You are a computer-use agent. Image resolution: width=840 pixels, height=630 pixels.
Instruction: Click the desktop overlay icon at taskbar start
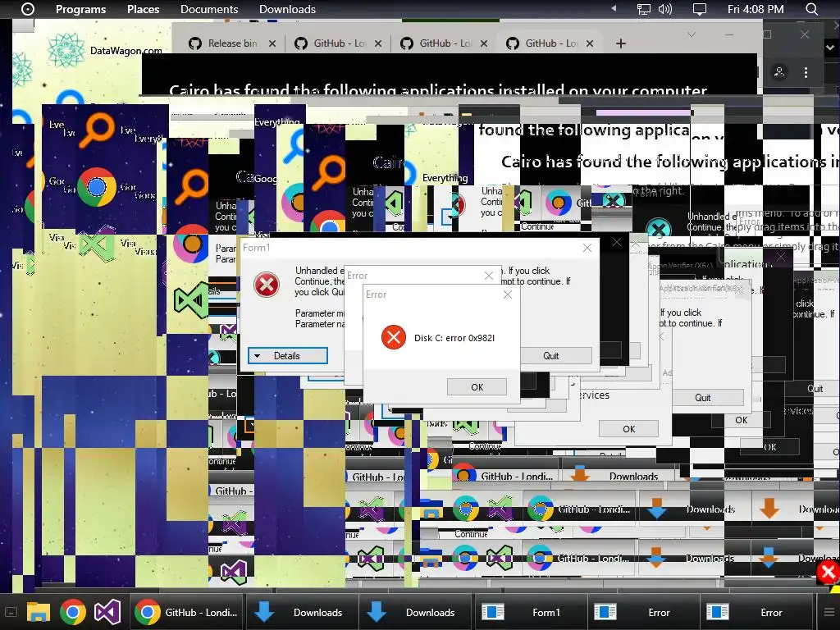click(x=11, y=612)
